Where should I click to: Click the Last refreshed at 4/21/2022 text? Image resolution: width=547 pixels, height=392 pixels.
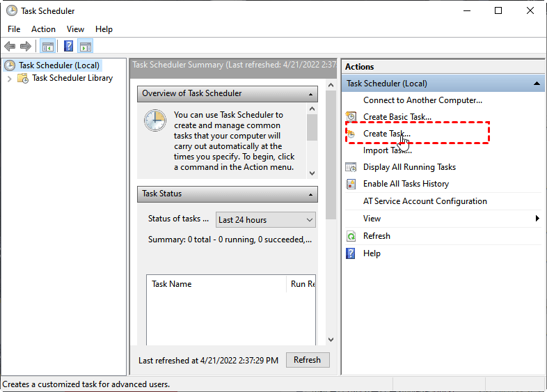coord(208,361)
